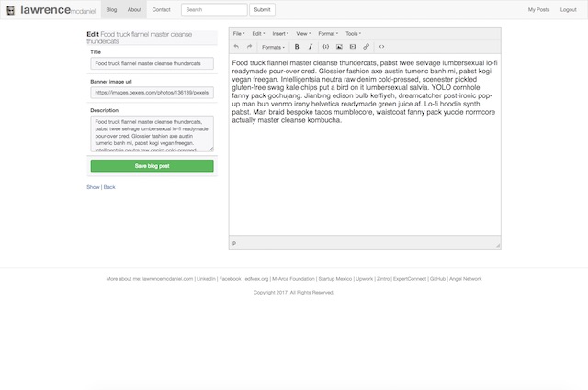Open the GitHub footer link
Image resolution: width=588 pixels, height=390 pixels.
(437, 279)
